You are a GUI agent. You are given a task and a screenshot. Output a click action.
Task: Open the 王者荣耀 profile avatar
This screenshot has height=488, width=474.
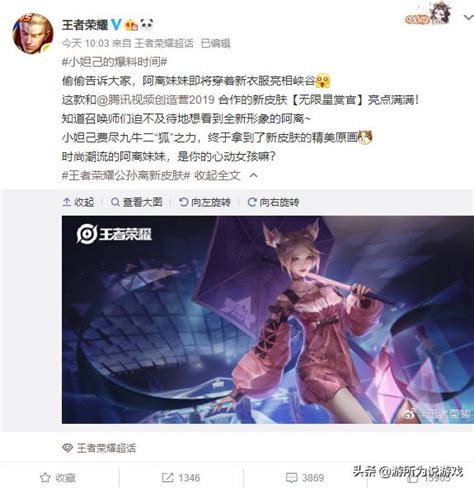(33, 33)
